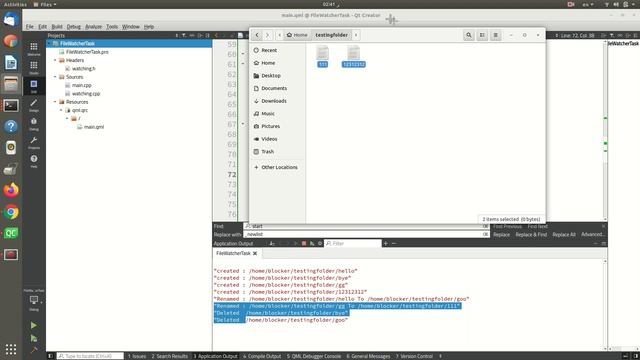Collapse the '/' prefix folder in tree

pyautogui.click(x=67, y=118)
